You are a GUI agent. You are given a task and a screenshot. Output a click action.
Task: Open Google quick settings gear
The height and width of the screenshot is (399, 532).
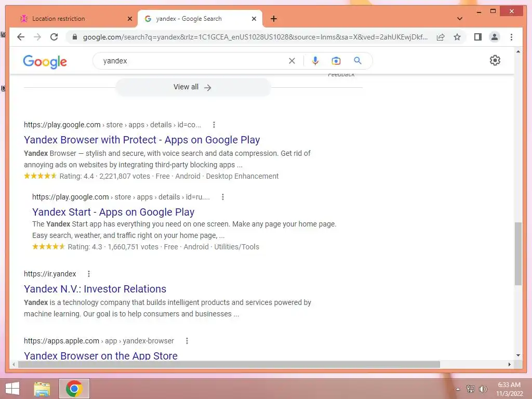click(x=495, y=60)
